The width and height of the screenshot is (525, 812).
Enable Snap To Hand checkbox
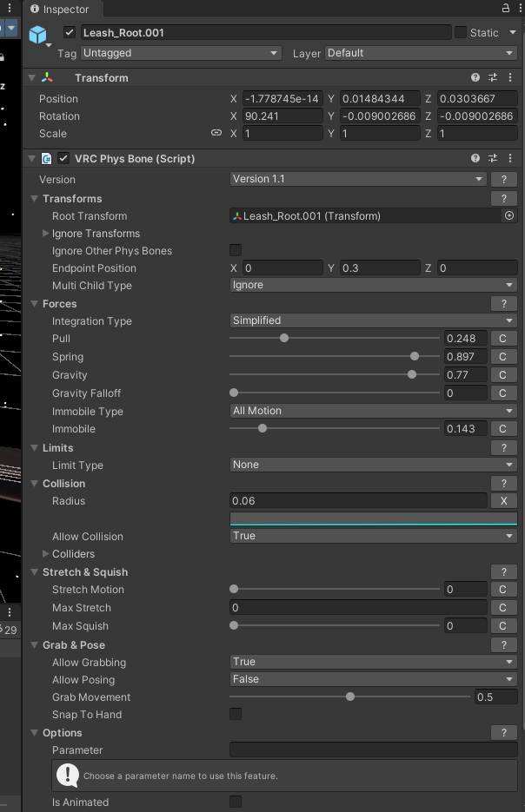(236, 714)
